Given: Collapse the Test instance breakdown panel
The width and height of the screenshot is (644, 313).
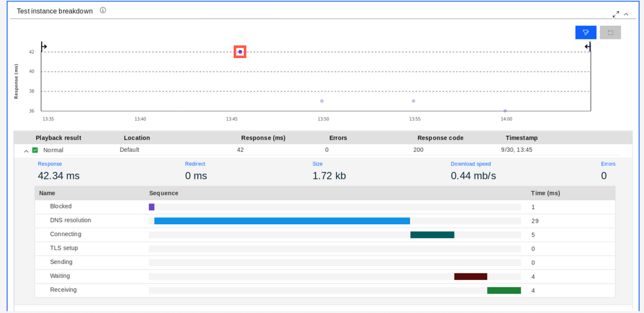Looking at the screenshot, I should pyautogui.click(x=626, y=15).
